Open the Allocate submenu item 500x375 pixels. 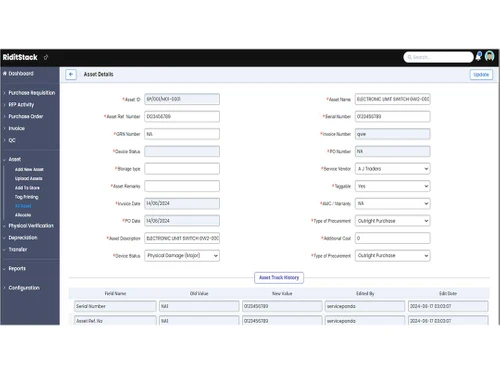coord(23,215)
